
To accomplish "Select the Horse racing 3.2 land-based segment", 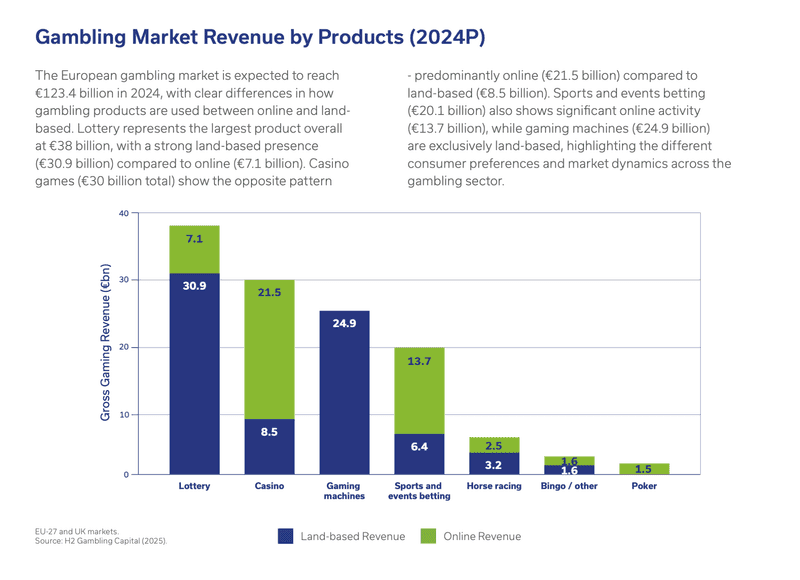I will coord(494,464).
